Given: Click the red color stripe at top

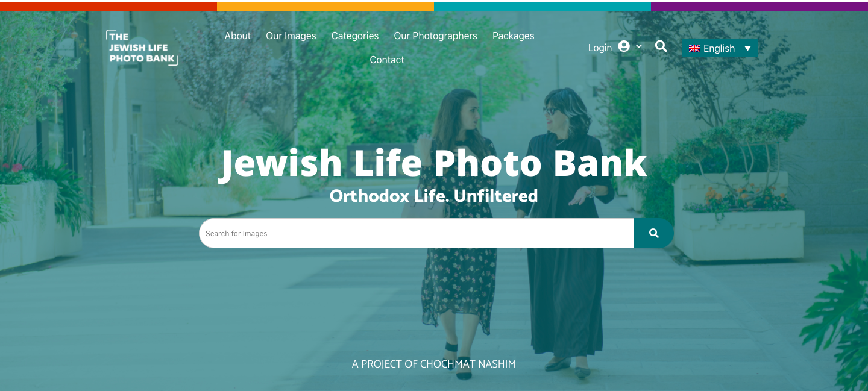Looking at the screenshot, I should tap(108, 7).
